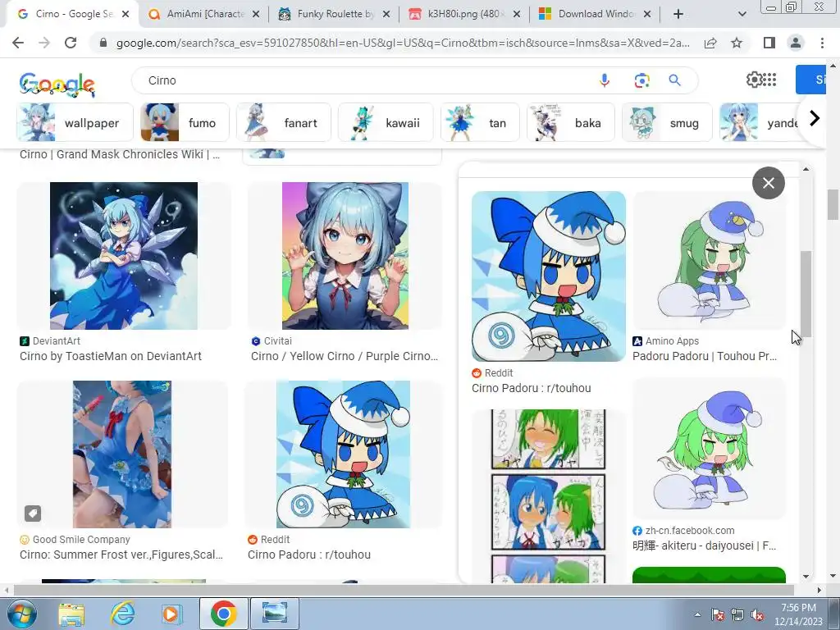
Task: Bookmark this page with the star icon
Action: 737,43
